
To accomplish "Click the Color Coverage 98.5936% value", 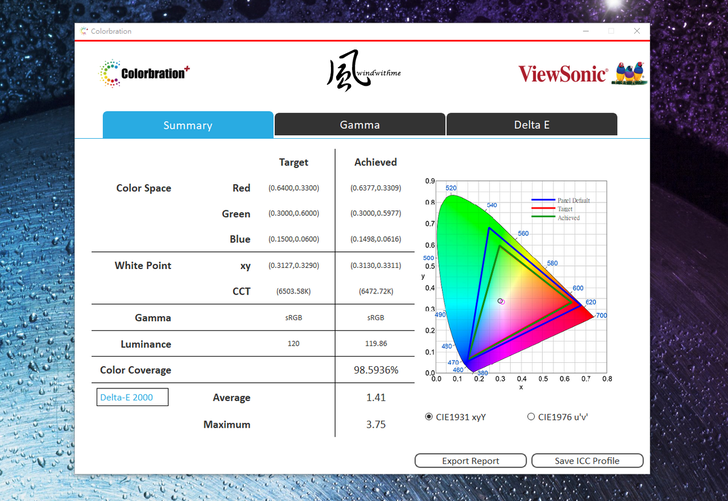I will (375, 370).
